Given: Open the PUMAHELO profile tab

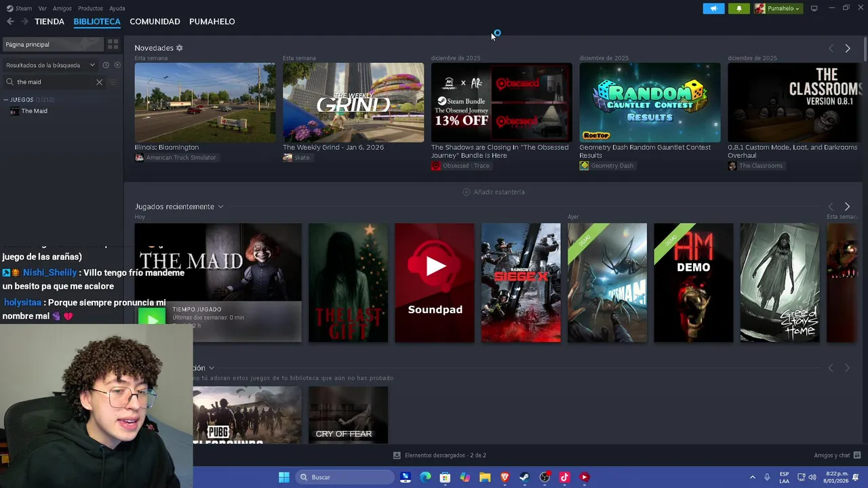Looking at the screenshot, I should coord(212,22).
